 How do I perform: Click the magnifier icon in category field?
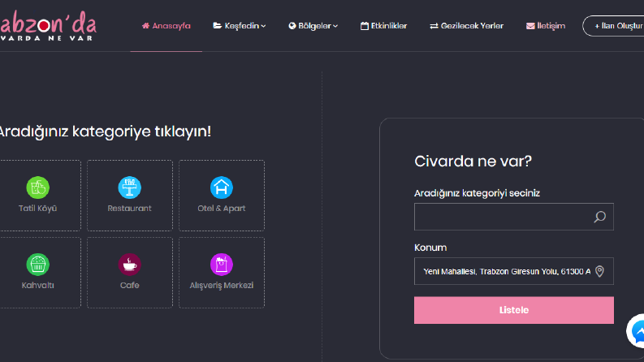(599, 217)
